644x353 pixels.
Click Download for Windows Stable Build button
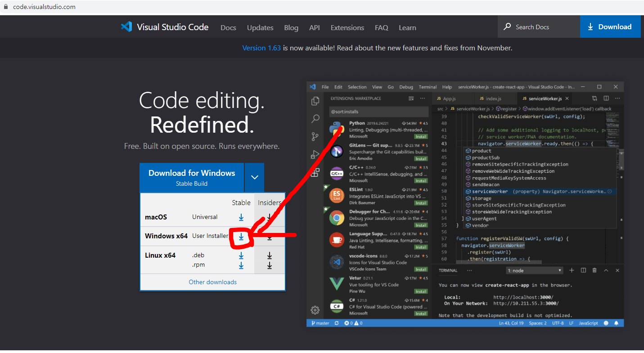pos(192,177)
